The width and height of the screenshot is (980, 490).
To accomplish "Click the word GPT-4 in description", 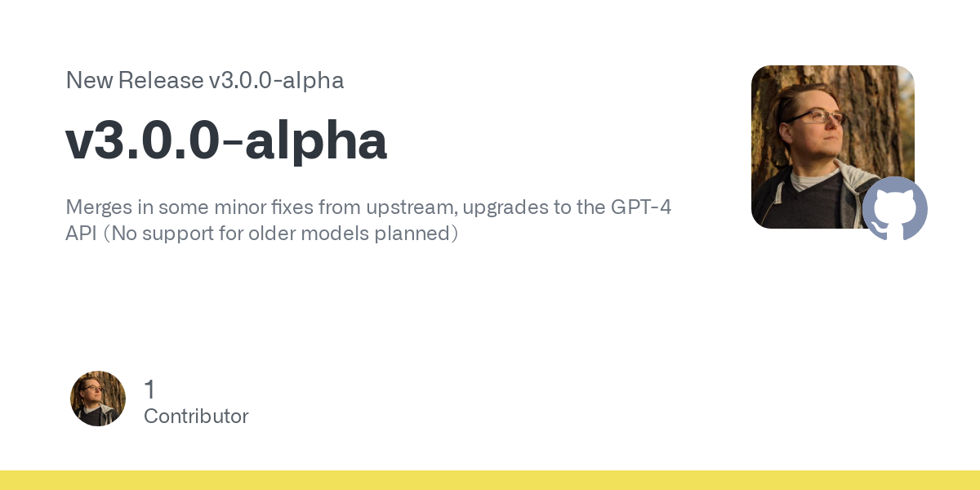I will point(641,207).
